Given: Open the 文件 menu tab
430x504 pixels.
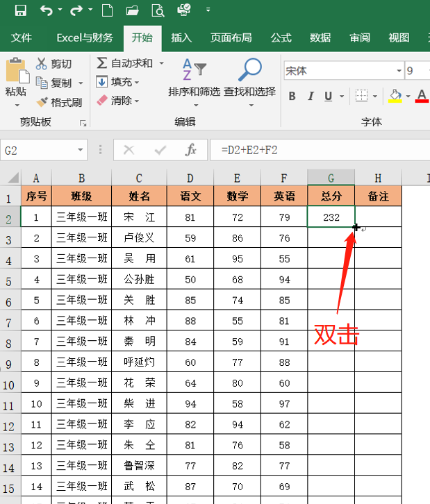Looking at the screenshot, I should (x=22, y=38).
